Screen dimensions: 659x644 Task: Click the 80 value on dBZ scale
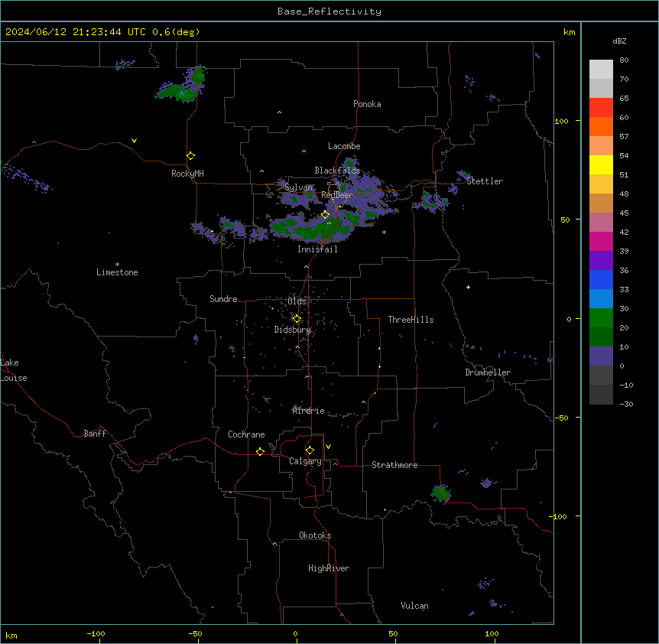pos(624,60)
